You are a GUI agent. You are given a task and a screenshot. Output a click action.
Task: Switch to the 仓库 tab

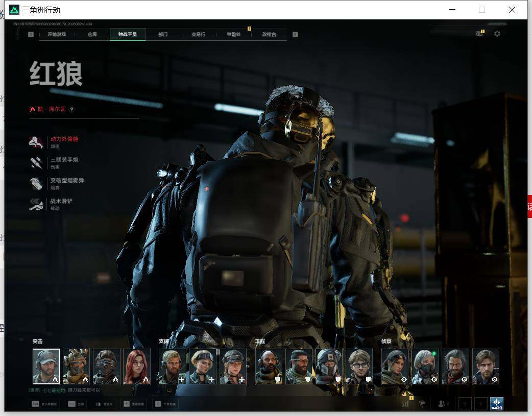pos(92,34)
